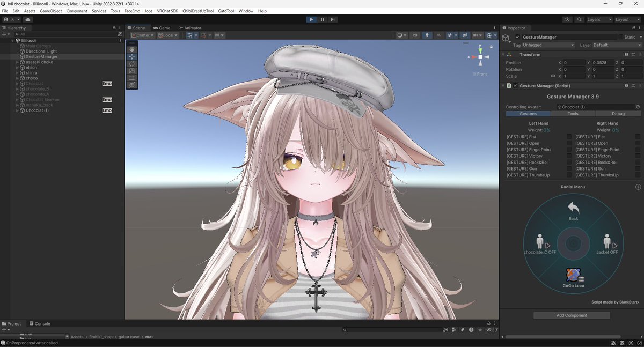Image resolution: width=644 pixels, height=347 pixels.
Task: Open the Layer dropdown Default
Action: [x=617, y=45]
